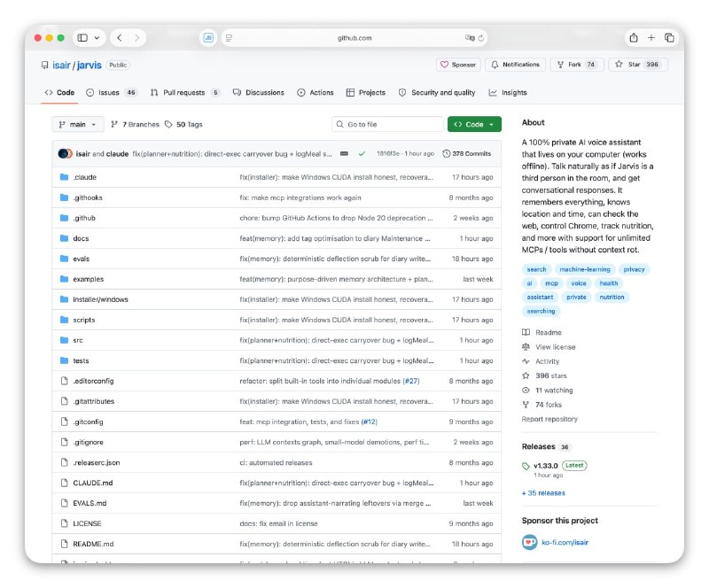Open the Activity link in About
Image resolution: width=709 pixels, height=588 pixels.
pyautogui.click(x=541, y=361)
